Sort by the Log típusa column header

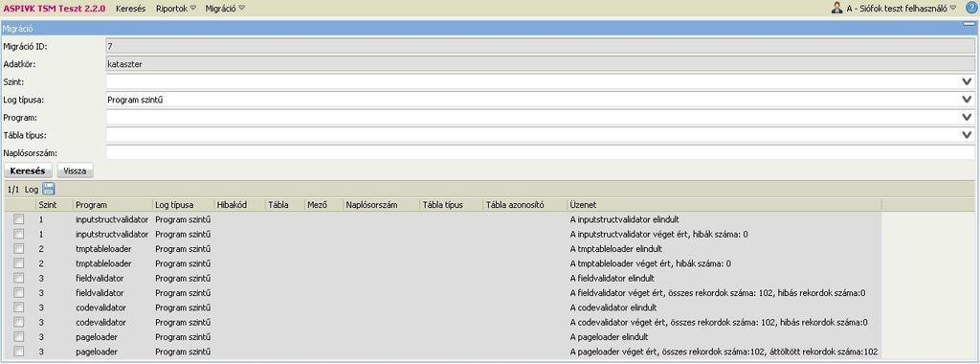coord(183,205)
